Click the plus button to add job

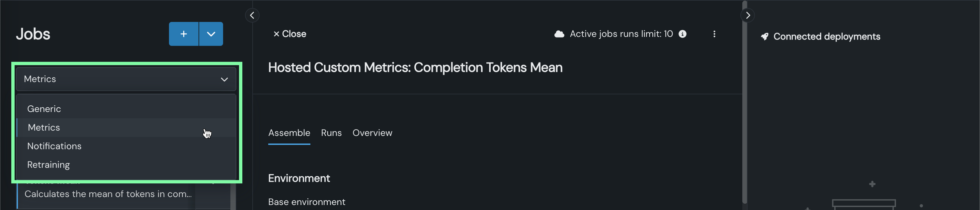pos(183,34)
